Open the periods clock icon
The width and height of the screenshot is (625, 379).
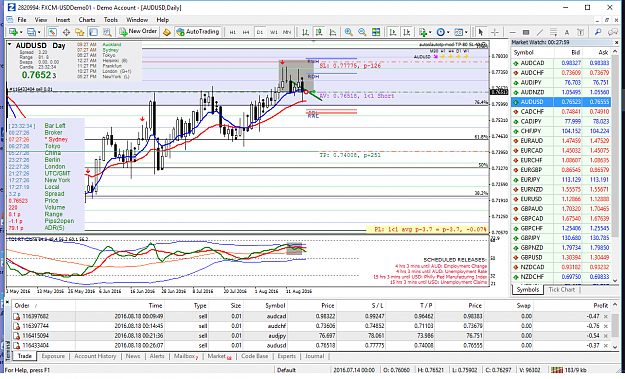pos(440,32)
